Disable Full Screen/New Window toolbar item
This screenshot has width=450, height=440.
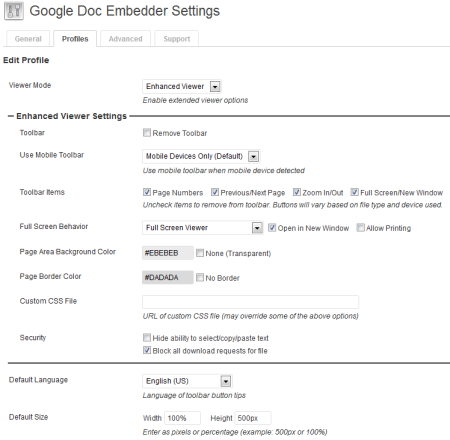[355, 192]
